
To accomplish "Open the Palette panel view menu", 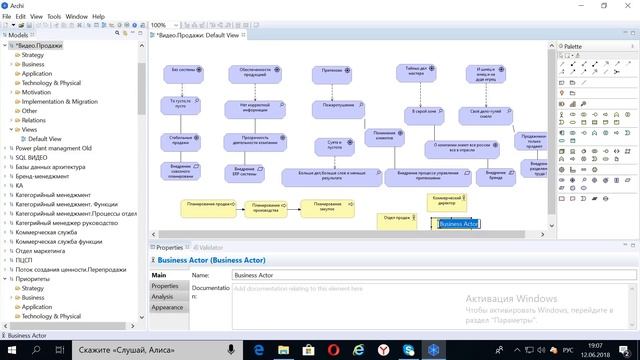I will point(633,47).
